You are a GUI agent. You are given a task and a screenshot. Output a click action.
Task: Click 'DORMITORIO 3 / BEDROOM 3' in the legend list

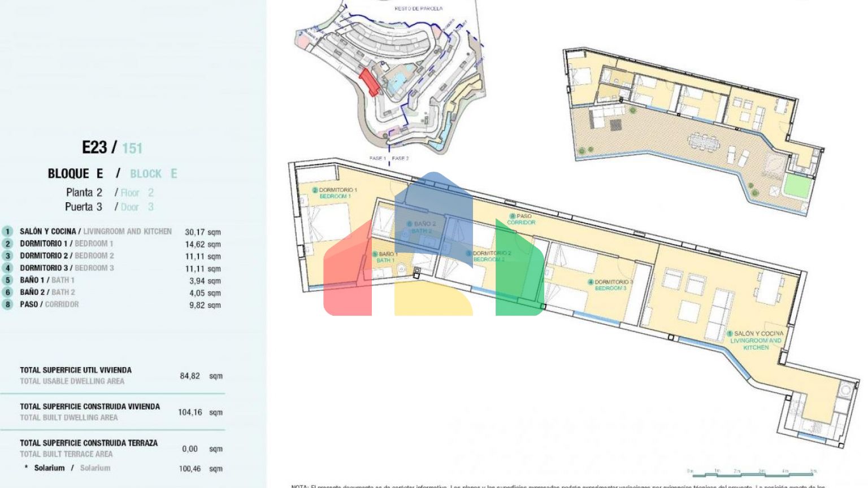(67, 268)
